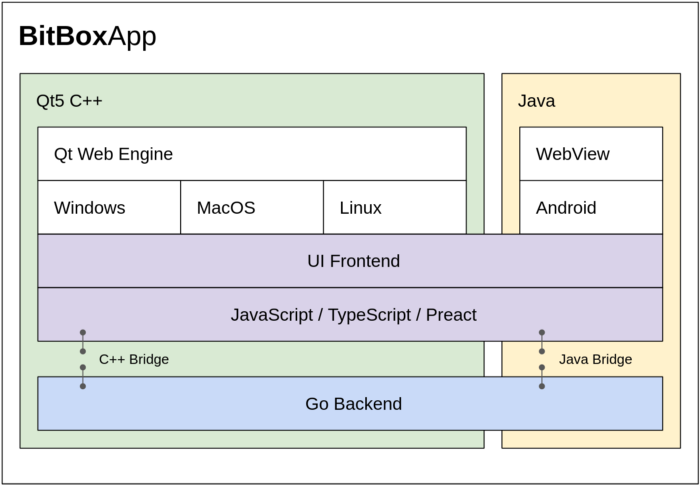Click the Java container label
This screenshot has width=700, height=486.
pos(537,101)
